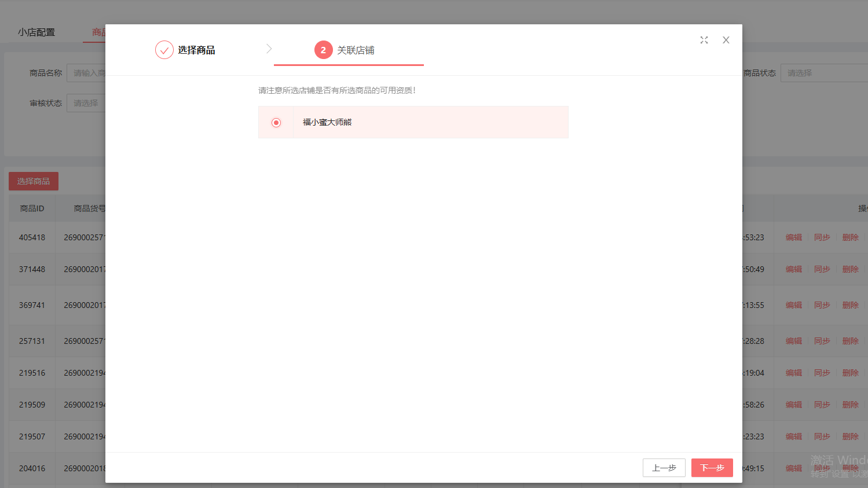The height and width of the screenshot is (488, 868).
Task: Switch to the 关联店铺 step tab
Action: pos(356,50)
